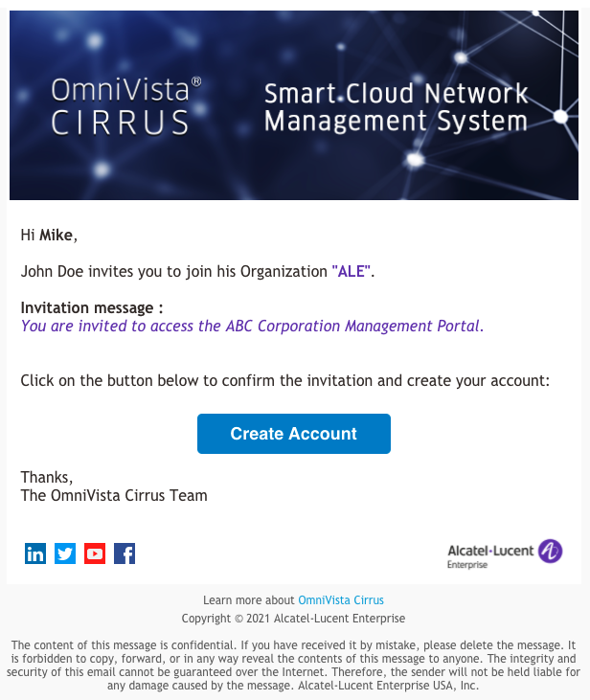Click the Alcatel-Lucent Enterprise logo text
Screen dimensions: 590x700
pyautogui.click(x=490, y=555)
